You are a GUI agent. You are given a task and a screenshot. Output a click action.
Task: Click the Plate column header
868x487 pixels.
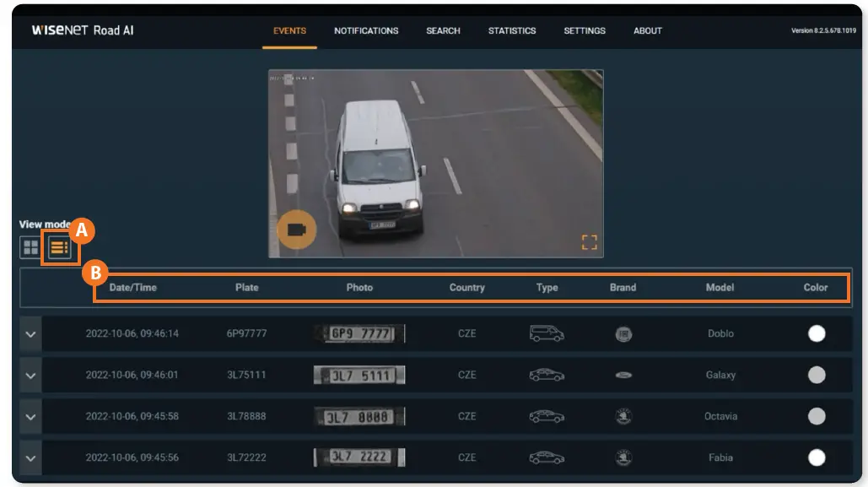coord(247,288)
